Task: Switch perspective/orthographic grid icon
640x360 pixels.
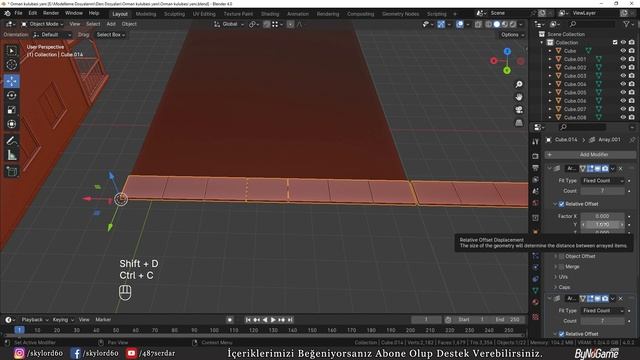Action: (x=519, y=122)
